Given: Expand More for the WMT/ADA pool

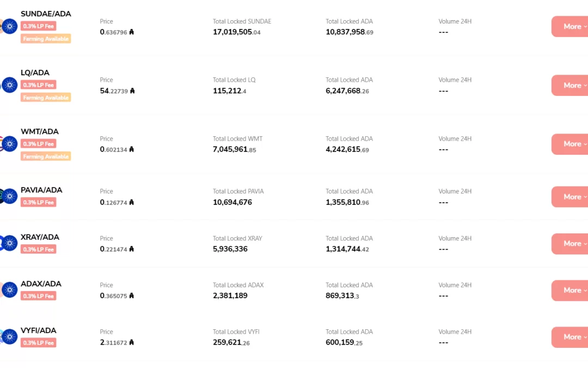Looking at the screenshot, I should (x=569, y=144).
